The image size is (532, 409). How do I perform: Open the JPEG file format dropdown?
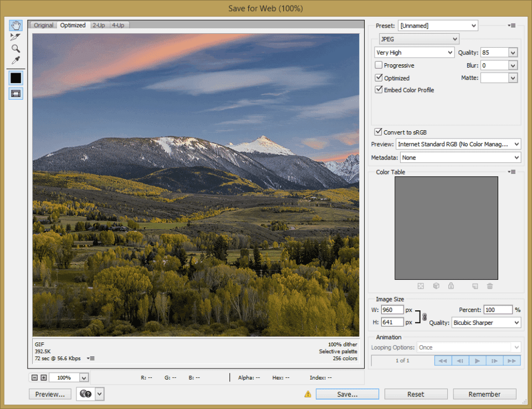pyautogui.click(x=419, y=39)
